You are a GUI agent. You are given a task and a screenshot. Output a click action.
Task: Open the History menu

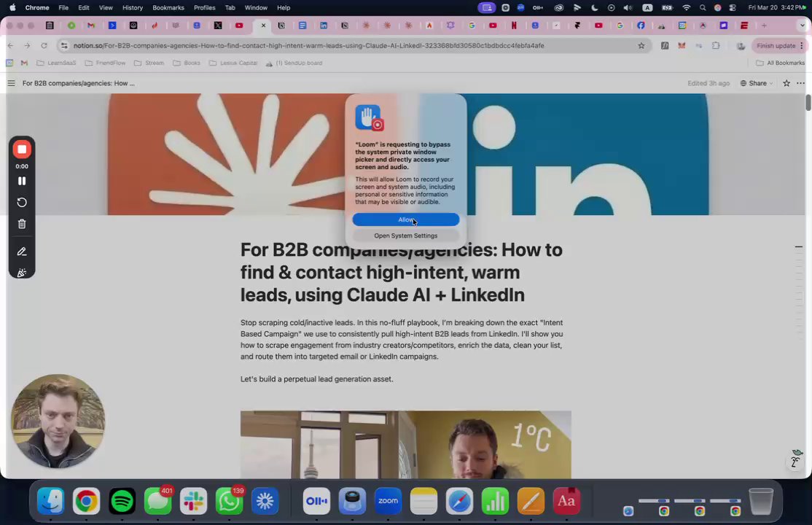133,8
